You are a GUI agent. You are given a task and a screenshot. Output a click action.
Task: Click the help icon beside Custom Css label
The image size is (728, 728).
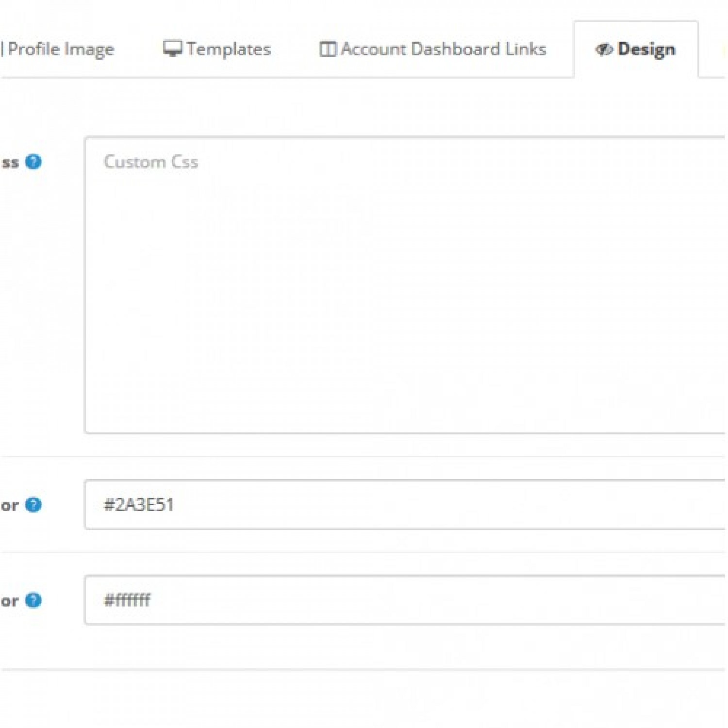coord(33,162)
